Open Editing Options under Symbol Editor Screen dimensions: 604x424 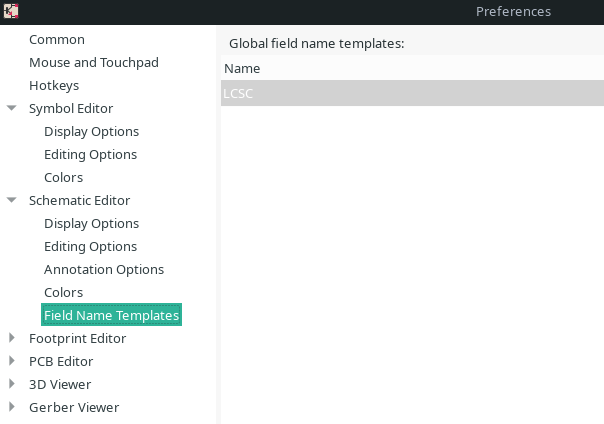pyautogui.click(x=90, y=155)
